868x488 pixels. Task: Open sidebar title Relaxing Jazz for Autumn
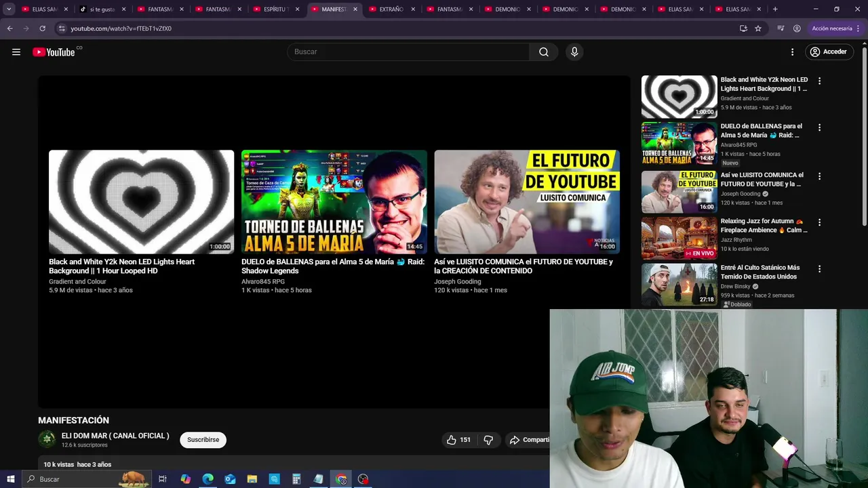764,226
